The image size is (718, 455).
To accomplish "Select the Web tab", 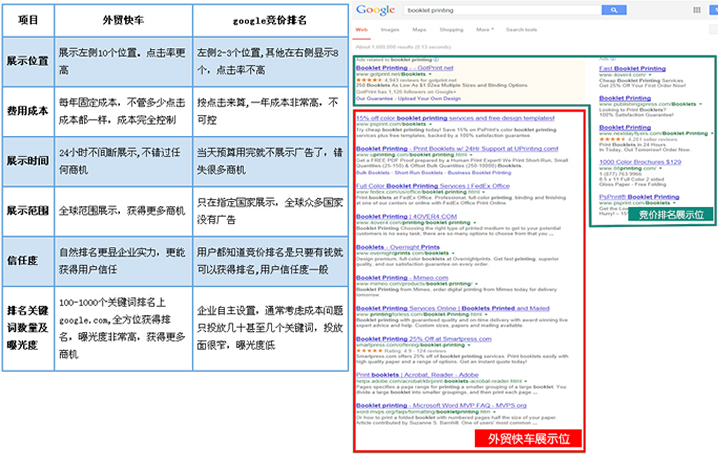I will [x=362, y=30].
